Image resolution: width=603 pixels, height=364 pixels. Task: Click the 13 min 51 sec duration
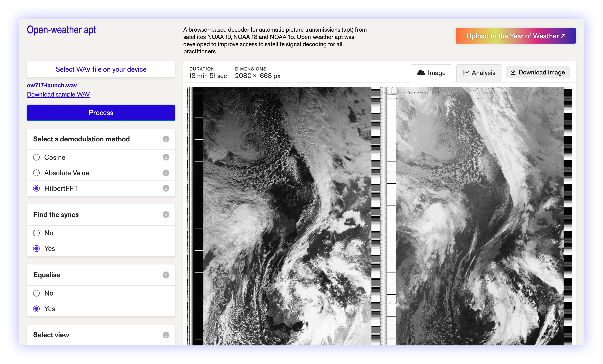click(x=208, y=76)
